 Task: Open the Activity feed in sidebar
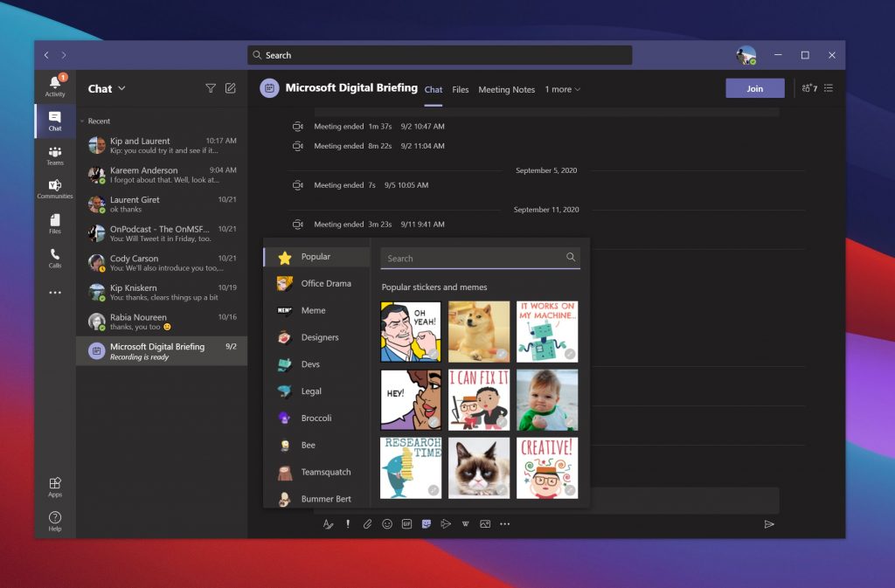(x=55, y=86)
